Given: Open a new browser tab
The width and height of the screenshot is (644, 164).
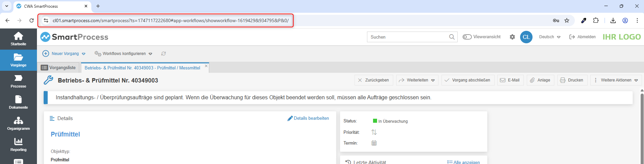Looking at the screenshot, I should click(x=98, y=6).
